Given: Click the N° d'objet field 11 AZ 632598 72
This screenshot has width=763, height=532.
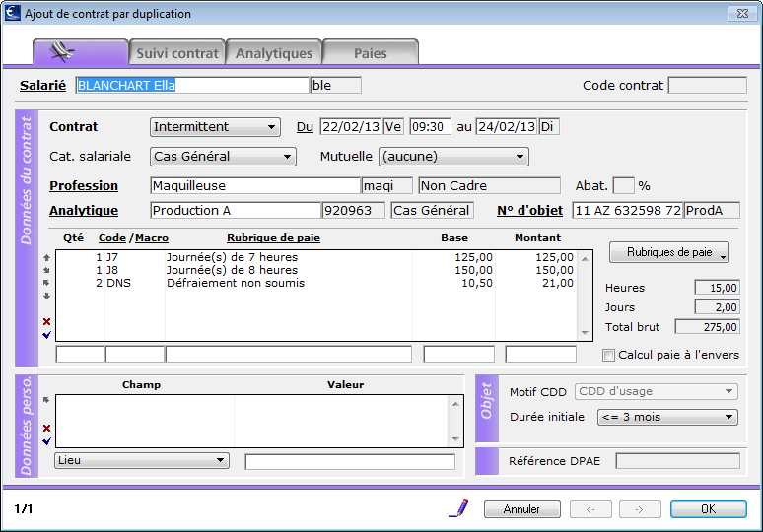Looking at the screenshot, I should click(x=628, y=211).
